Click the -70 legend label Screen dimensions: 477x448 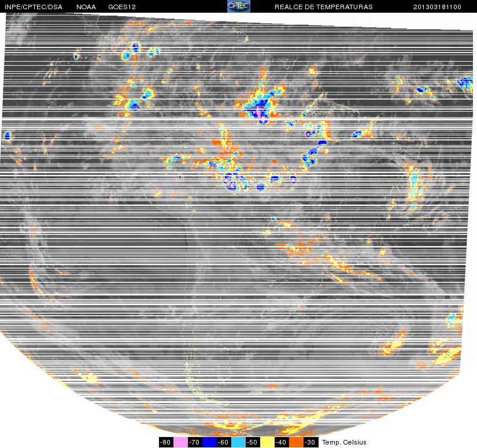click(195, 442)
